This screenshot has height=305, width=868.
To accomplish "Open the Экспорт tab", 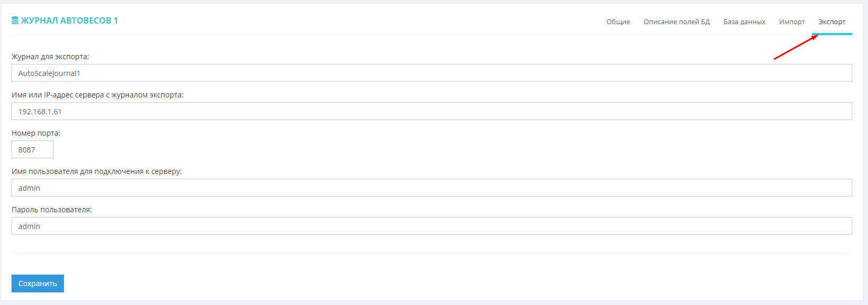I will click(832, 21).
